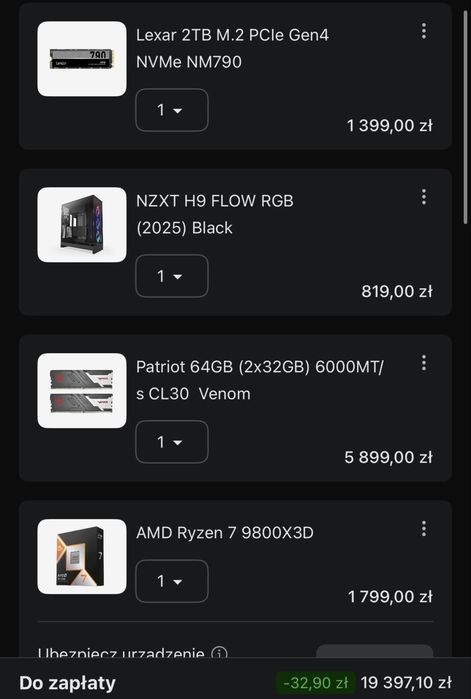Expand quantity dropdown for Lexar NM790 SSD

[172, 110]
